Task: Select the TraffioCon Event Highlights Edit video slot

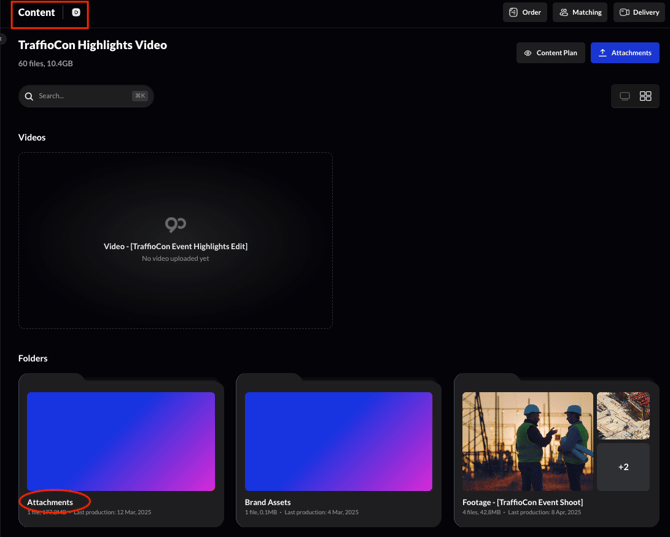Action: (x=175, y=246)
